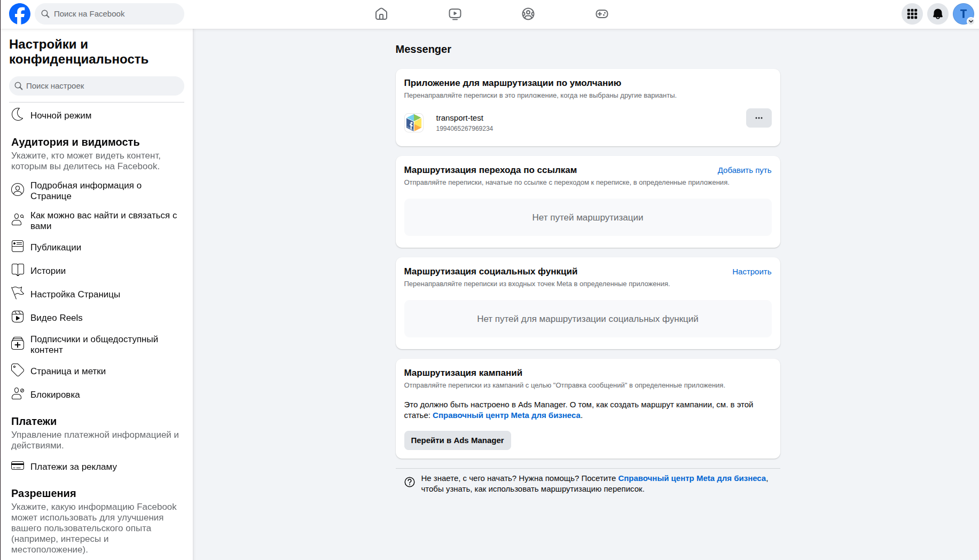The image size is (979, 560).
Task: Open Видео Reels settings
Action: click(97, 318)
